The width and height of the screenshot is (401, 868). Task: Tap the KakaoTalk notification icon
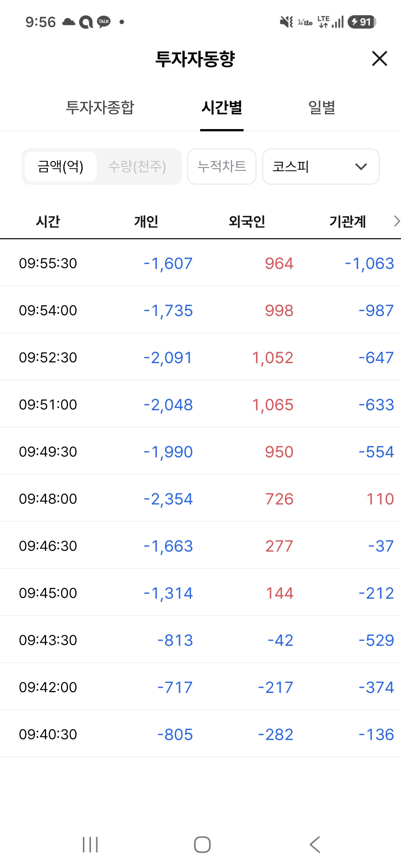[104, 22]
